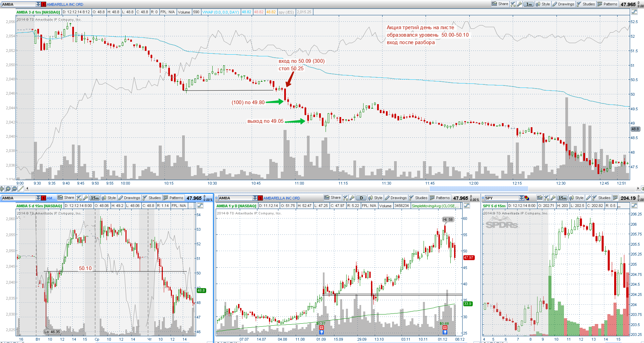Toggle the 15m timeframe button on SPY chart

pyautogui.click(x=562, y=198)
